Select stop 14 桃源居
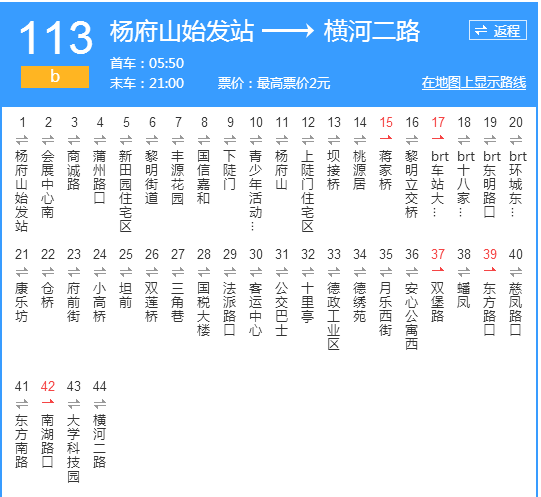Image resolution: width=541 pixels, height=497 pixels. tap(360, 170)
